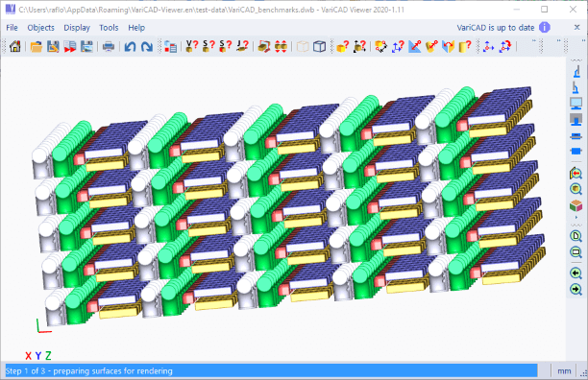Viewport: 588px width, 380px height.
Task: Toggle shaded cube display mode
Action: pyautogui.click(x=576, y=205)
